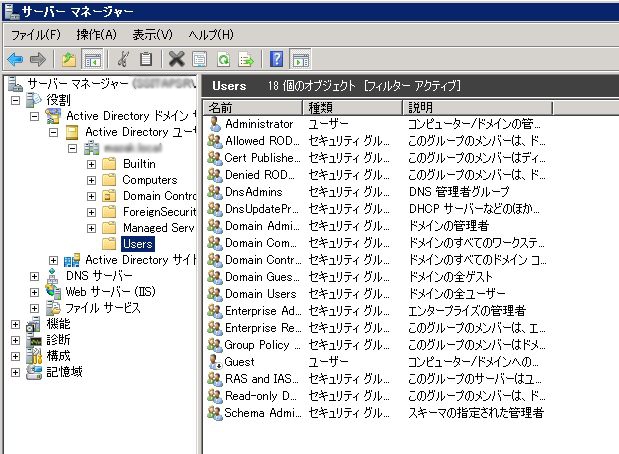Click the 構成 configuration icon in the tree
The image size is (619, 454).
[x=34, y=356]
